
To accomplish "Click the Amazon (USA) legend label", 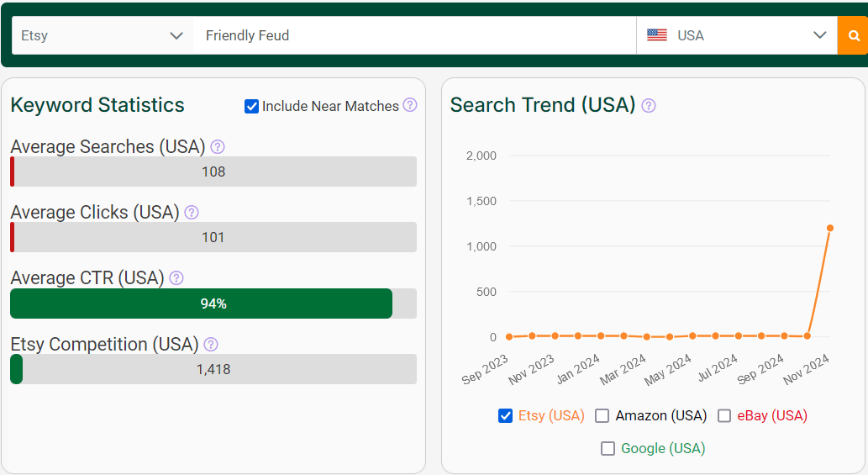I will tap(661, 416).
